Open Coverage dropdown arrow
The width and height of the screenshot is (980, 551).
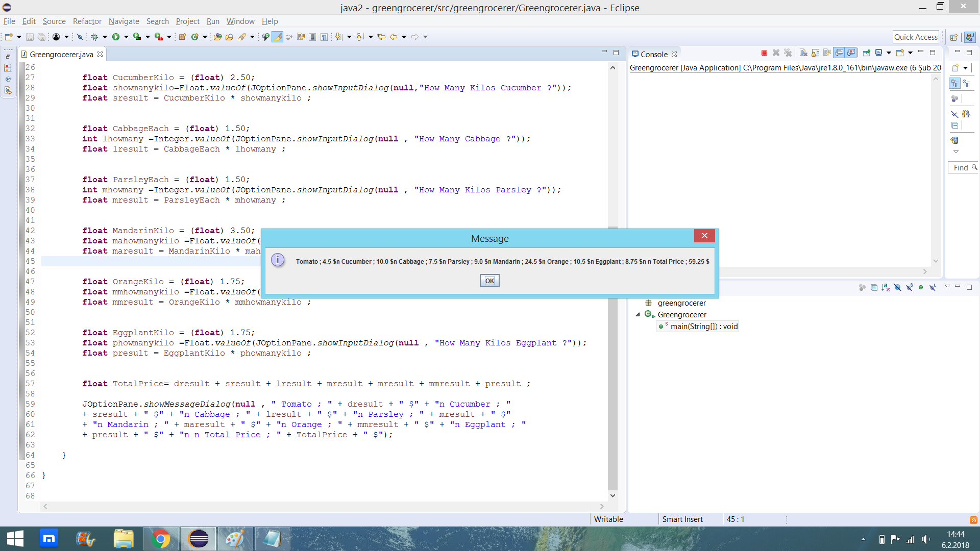[x=148, y=37]
